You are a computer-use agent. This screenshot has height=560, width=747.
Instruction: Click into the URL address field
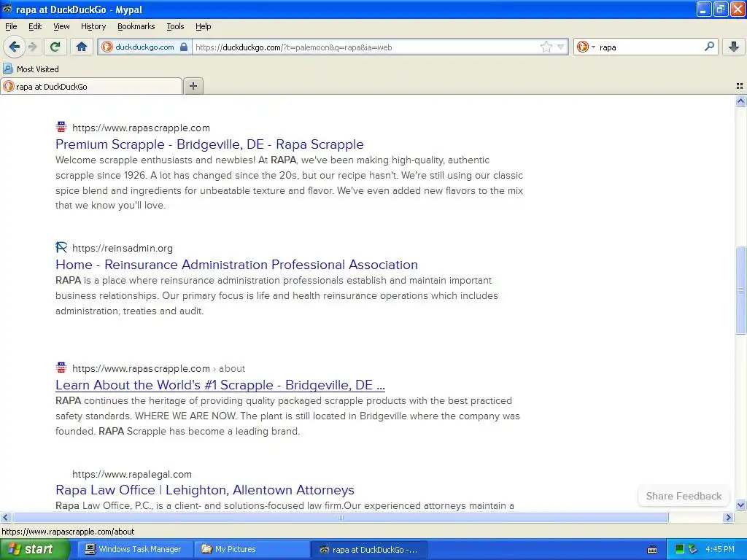pos(366,47)
